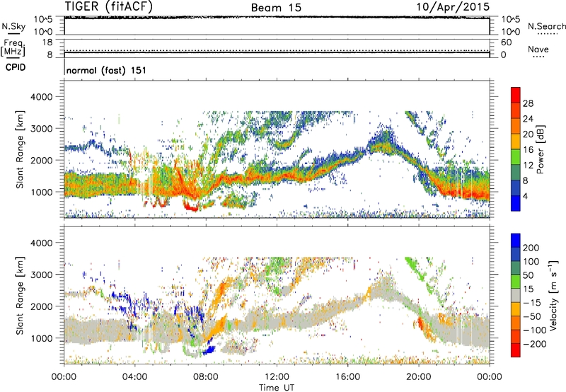Click the 12 label on power colorbar
The height and width of the screenshot is (392, 566).
pos(528,166)
